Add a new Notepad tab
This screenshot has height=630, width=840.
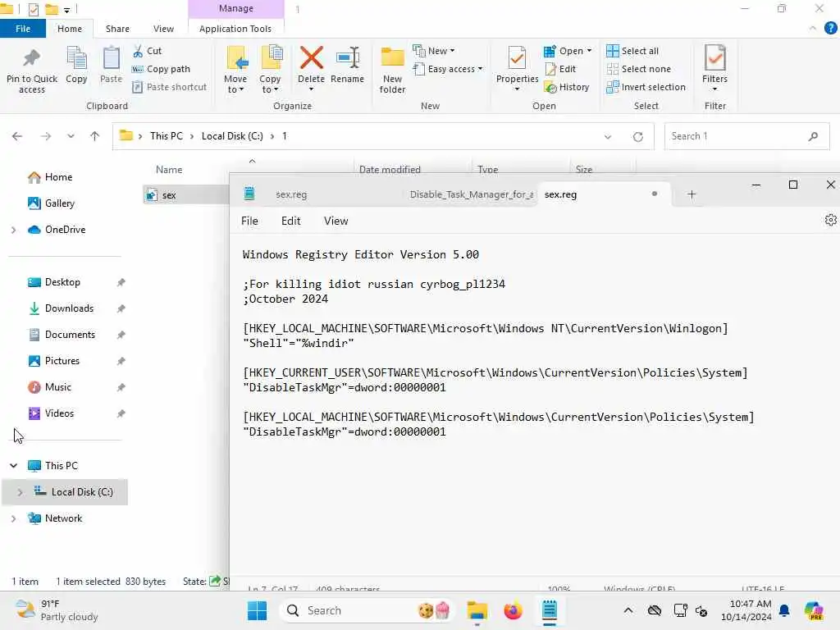pyautogui.click(x=692, y=194)
